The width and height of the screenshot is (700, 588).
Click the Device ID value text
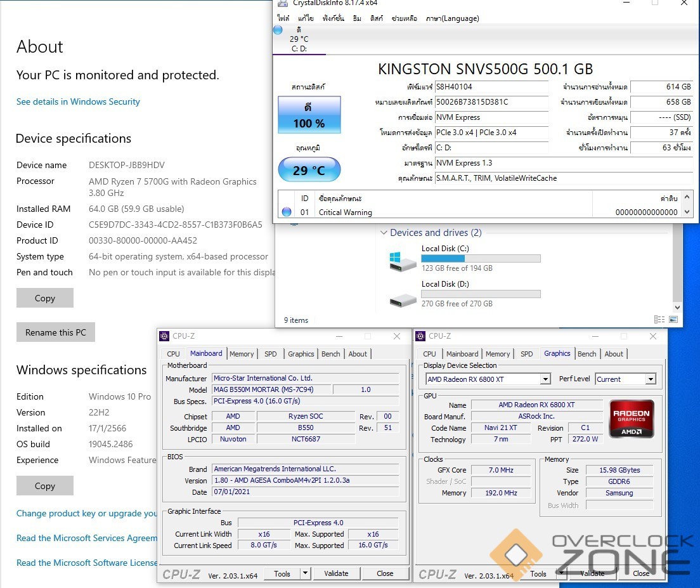(176, 225)
